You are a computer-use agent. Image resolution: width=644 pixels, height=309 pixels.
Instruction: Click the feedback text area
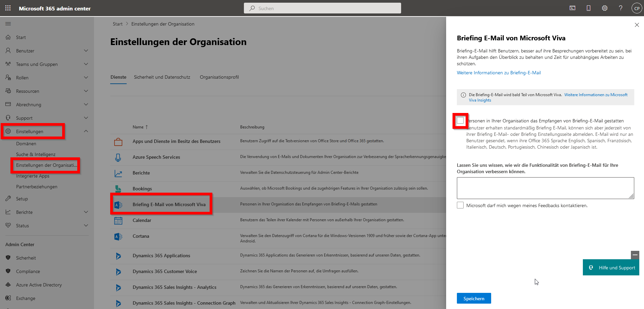545,188
